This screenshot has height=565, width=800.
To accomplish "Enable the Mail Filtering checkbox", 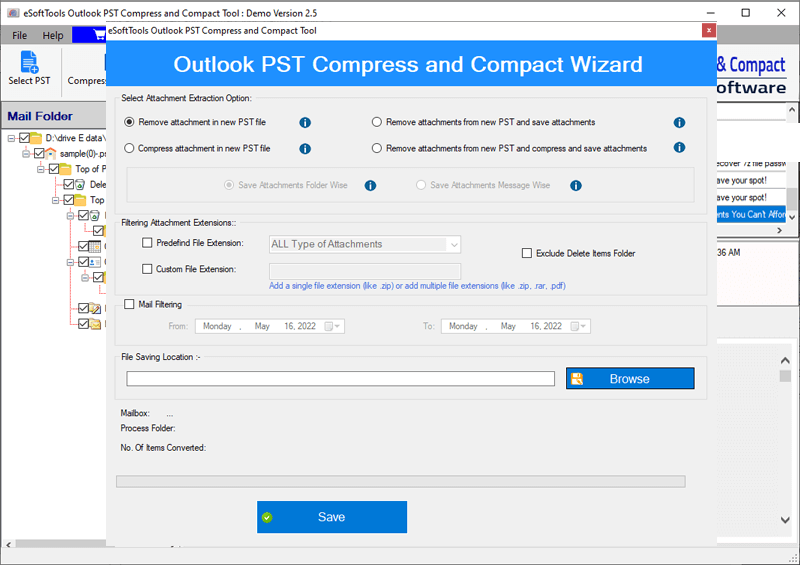I will pos(130,304).
